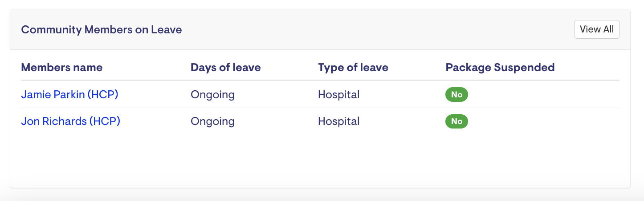Click the green No badge for Jamie Parkin

(x=457, y=95)
